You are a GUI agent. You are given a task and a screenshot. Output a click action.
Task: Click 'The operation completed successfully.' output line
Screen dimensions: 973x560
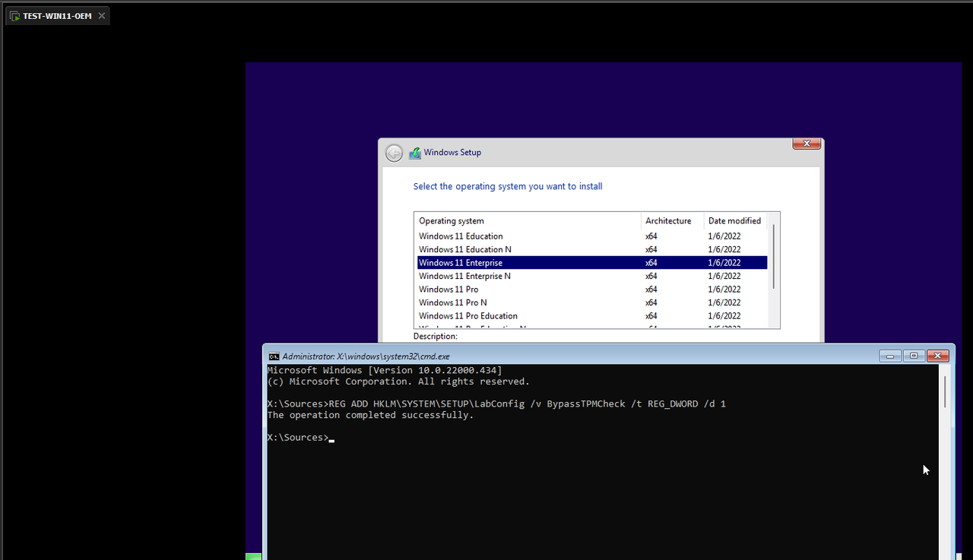point(370,416)
